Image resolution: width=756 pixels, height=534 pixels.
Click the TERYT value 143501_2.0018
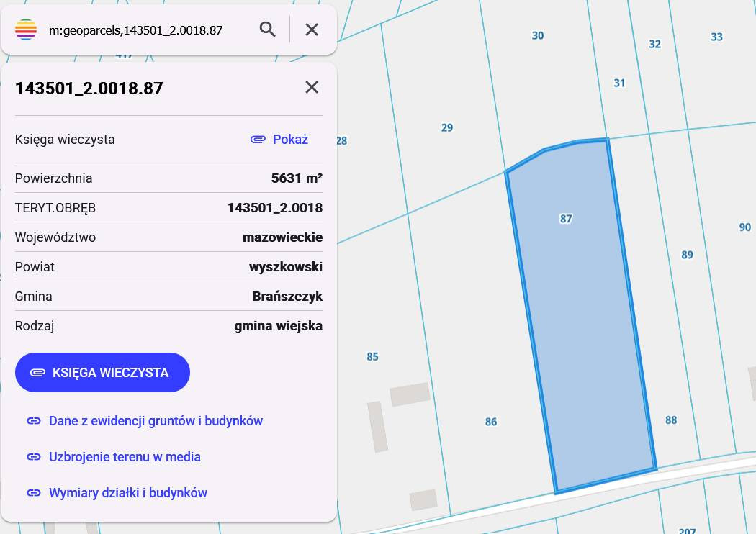coord(275,208)
